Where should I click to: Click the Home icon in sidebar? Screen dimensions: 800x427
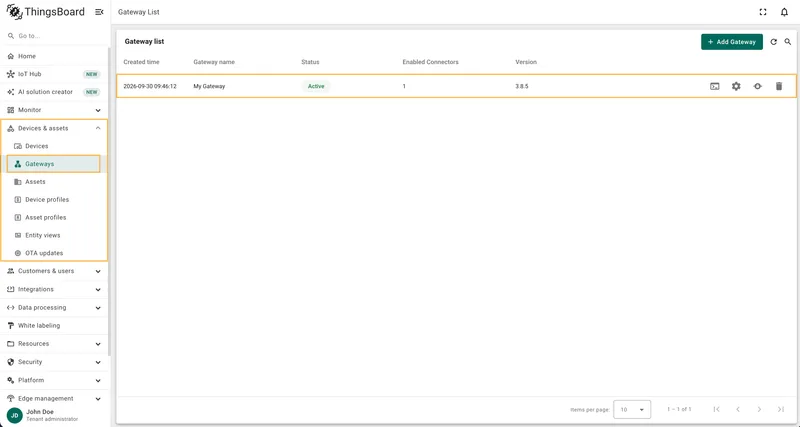[11, 56]
